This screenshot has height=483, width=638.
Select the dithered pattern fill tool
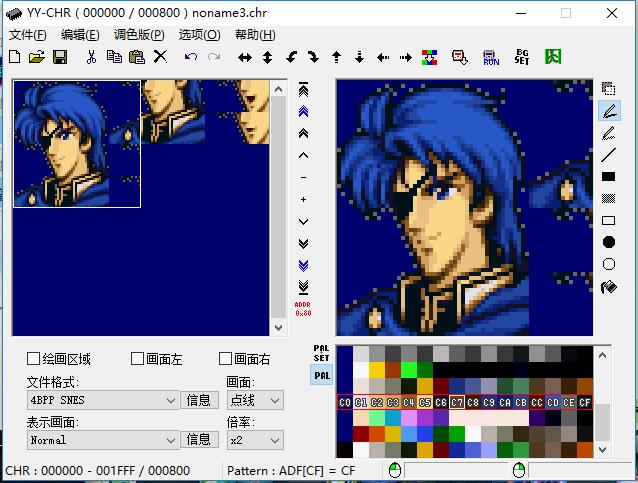point(608,199)
